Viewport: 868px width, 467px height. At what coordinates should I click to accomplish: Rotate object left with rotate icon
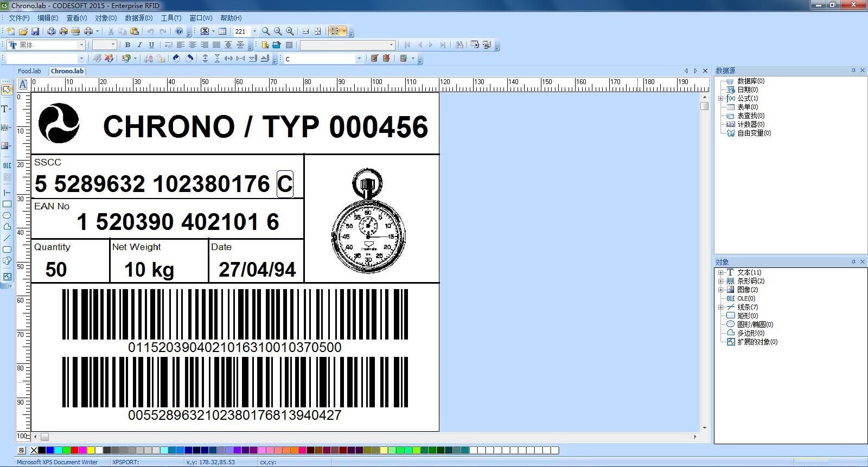(x=176, y=59)
